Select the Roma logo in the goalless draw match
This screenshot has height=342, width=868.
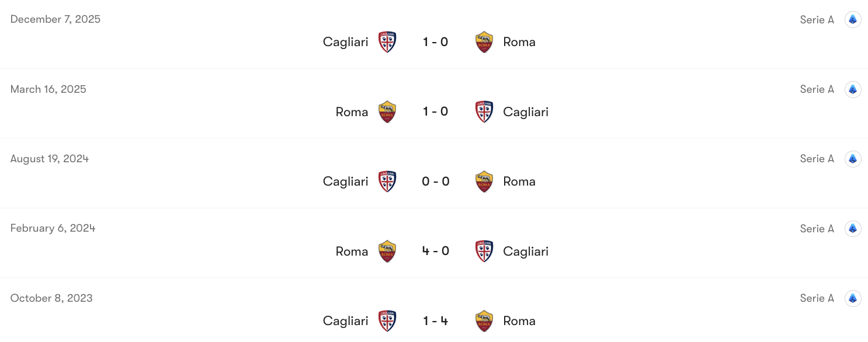click(x=484, y=182)
